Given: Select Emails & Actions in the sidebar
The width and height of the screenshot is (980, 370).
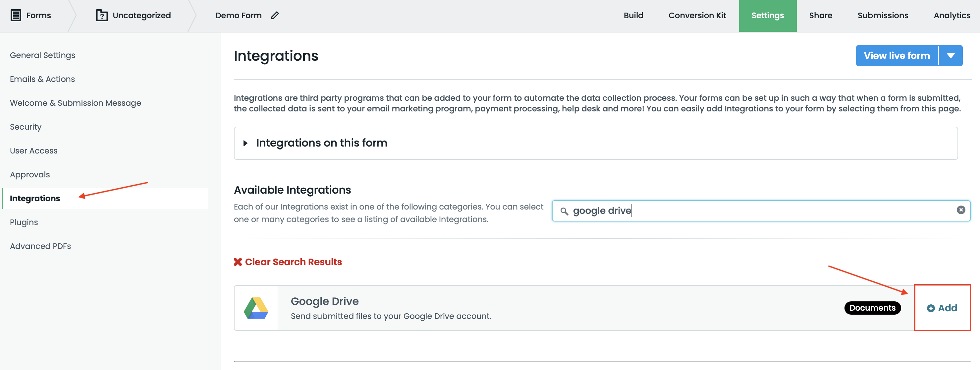Looking at the screenshot, I should coord(42,79).
